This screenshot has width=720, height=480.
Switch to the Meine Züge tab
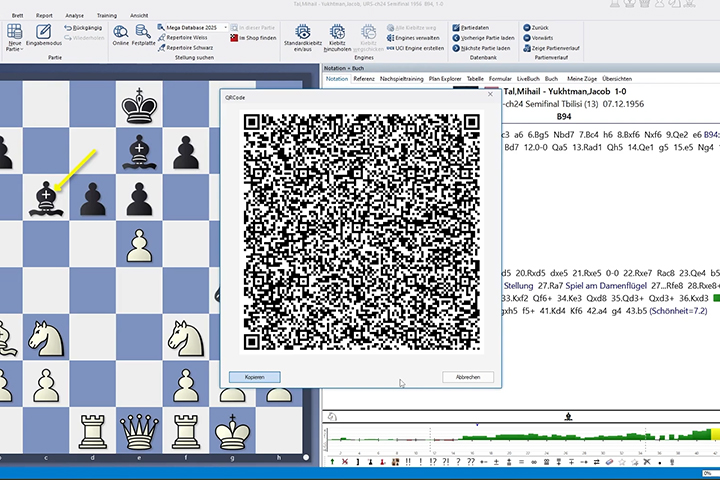[x=582, y=79]
